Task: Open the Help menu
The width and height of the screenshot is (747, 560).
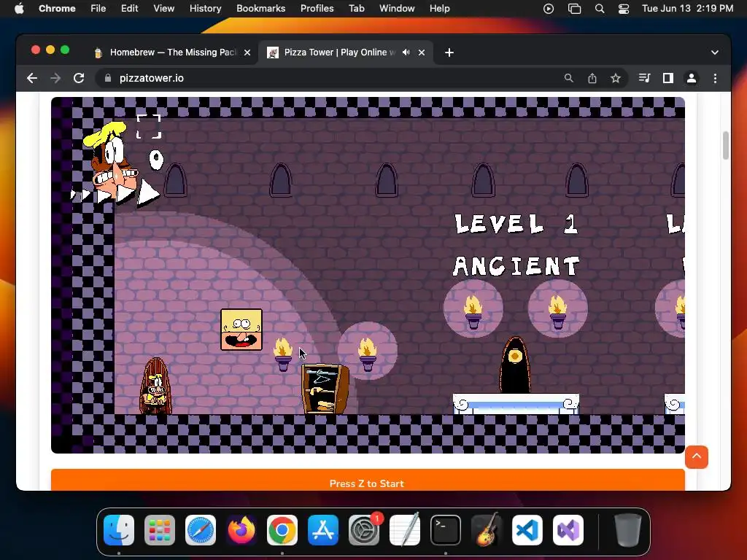Action: point(439,9)
